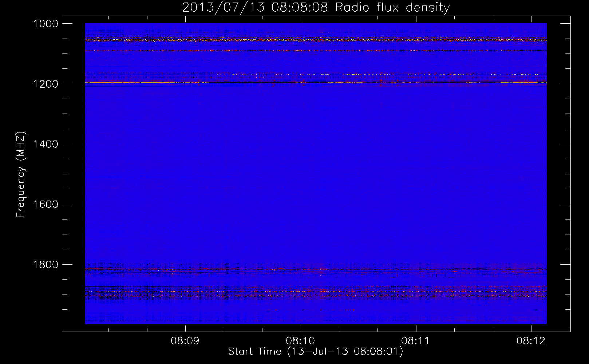Click the 08:09 time tick label
The image size is (589, 364).
[185, 341]
